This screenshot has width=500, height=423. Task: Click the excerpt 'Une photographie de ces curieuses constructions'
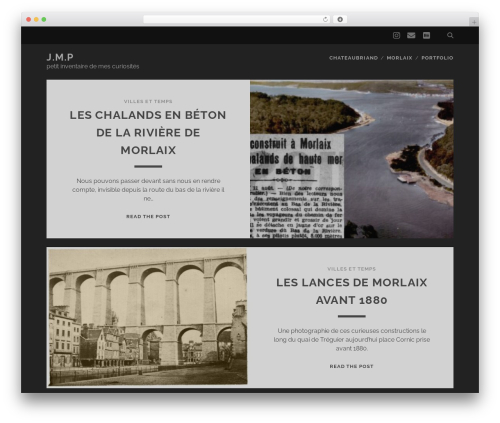351,340
